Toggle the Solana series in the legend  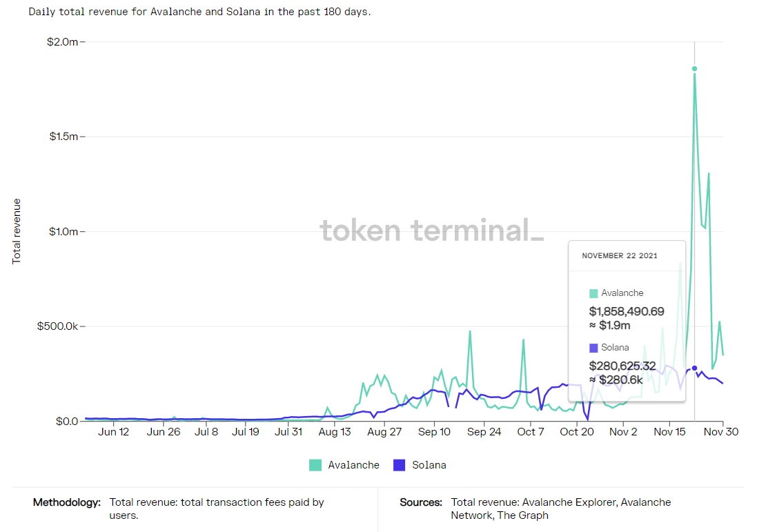(420, 465)
